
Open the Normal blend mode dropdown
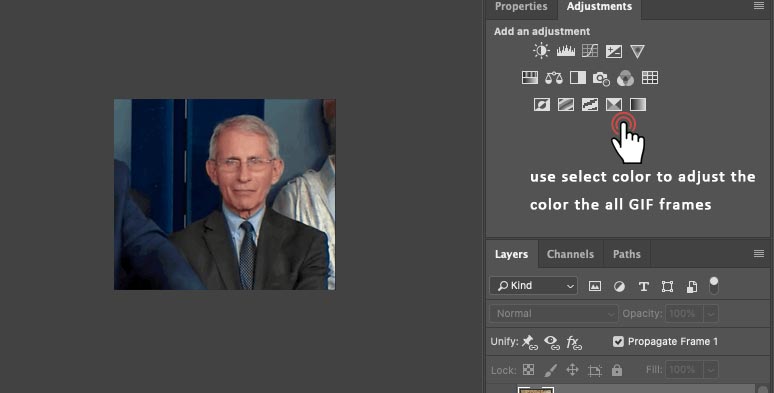tap(553, 314)
